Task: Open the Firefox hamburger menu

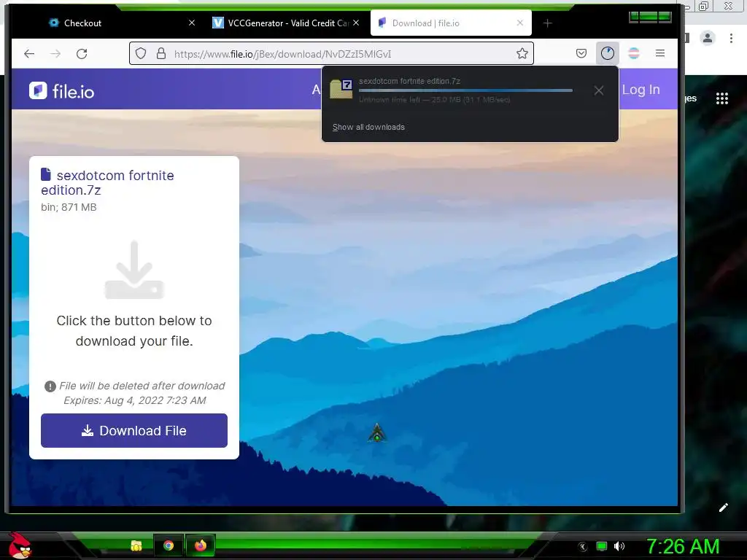Action: (659, 53)
